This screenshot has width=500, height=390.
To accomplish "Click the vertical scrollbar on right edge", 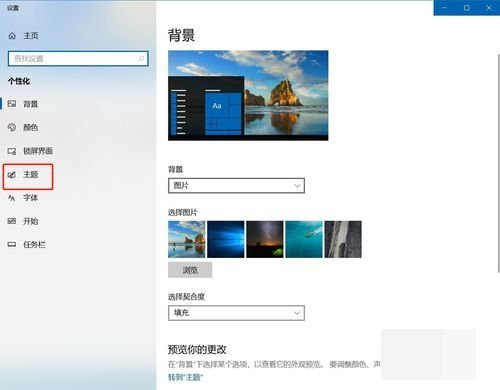I will pos(498,163).
